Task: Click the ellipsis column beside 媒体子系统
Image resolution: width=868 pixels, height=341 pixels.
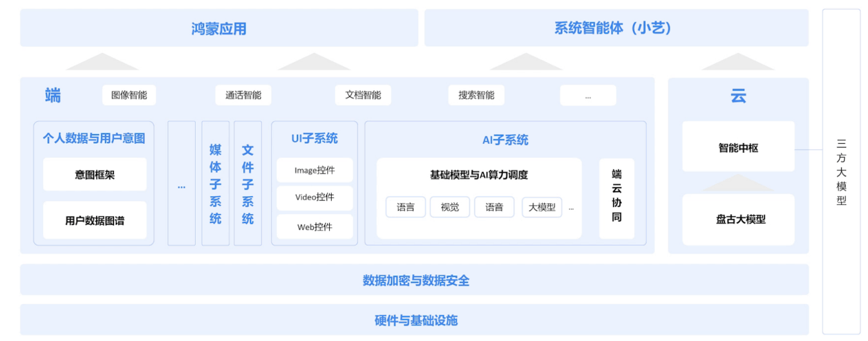Action: coord(182,183)
